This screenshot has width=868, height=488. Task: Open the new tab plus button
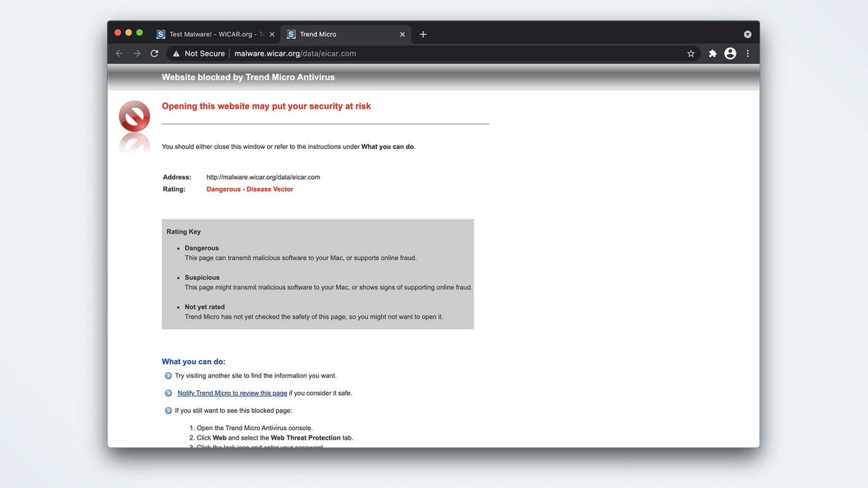click(x=423, y=34)
